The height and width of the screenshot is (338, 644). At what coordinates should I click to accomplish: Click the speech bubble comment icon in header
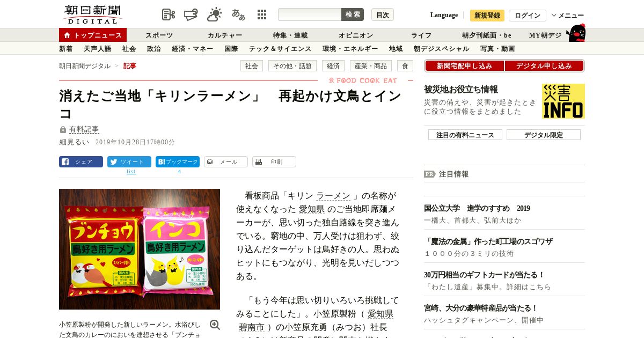[191, 14]
